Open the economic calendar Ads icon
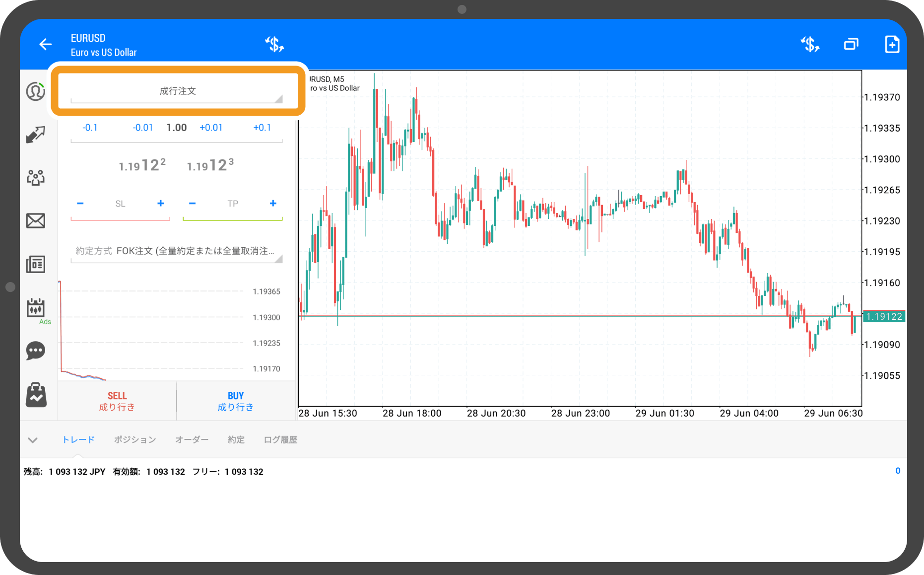Viewport: 924px width, 575px height. [36, 308]
